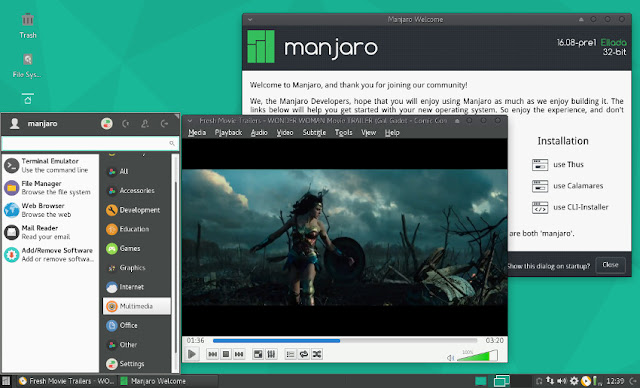Viewport: 640px width, 388px height.
Task: Adjust the VLC volume slider
Action: point(477,355)
